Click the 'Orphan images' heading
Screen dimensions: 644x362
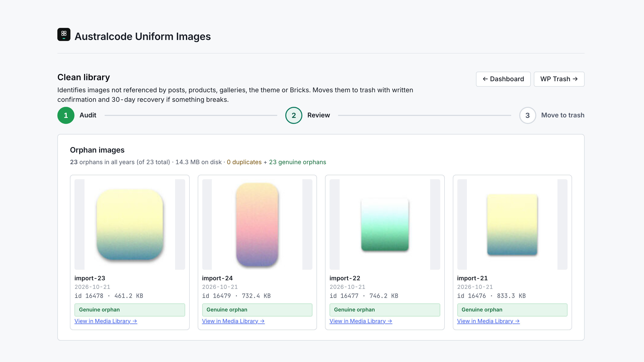coord(97,150)
